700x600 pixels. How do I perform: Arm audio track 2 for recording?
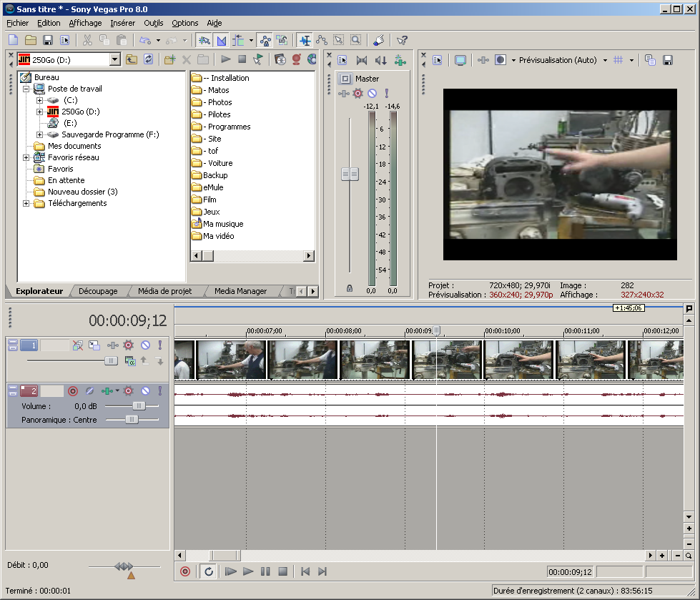(73, 391)
